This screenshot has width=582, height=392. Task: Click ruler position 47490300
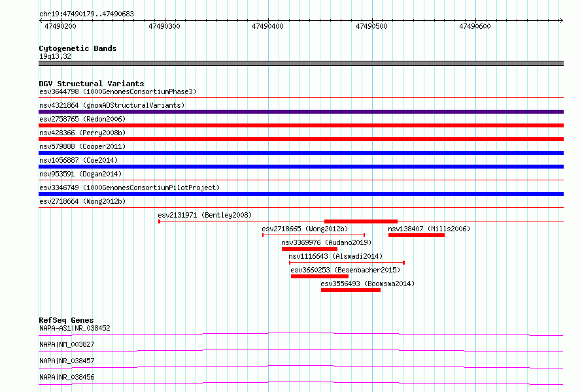[164, 26]
